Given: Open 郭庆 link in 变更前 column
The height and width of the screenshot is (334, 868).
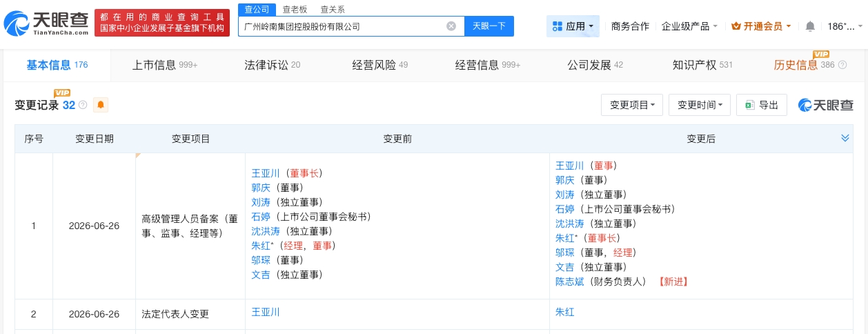Looking at the screenshot, I should (261, 188).
